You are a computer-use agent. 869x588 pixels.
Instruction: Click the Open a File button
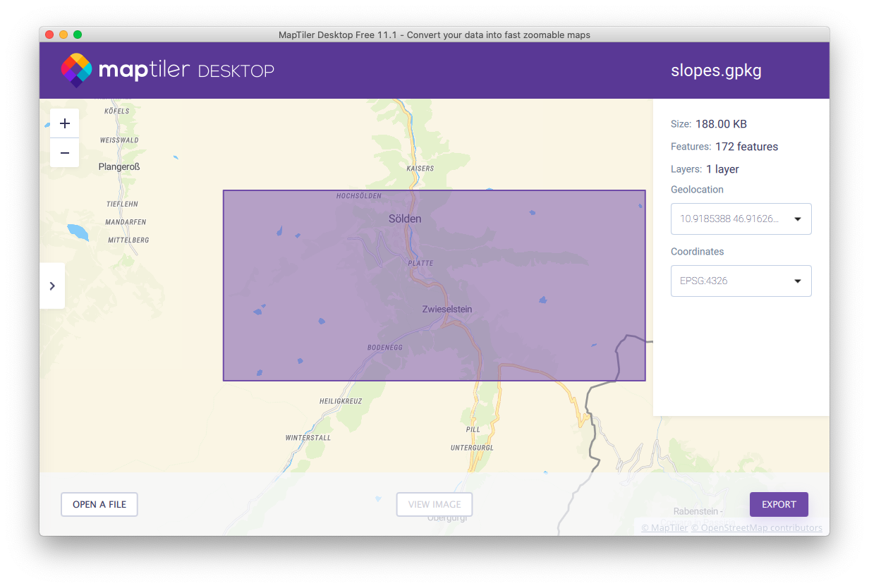(99, 504)
